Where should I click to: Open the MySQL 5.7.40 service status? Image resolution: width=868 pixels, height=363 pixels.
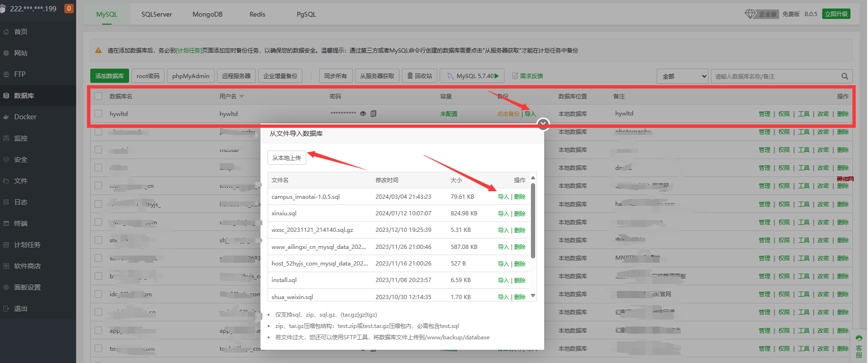(x=473, y=76)
